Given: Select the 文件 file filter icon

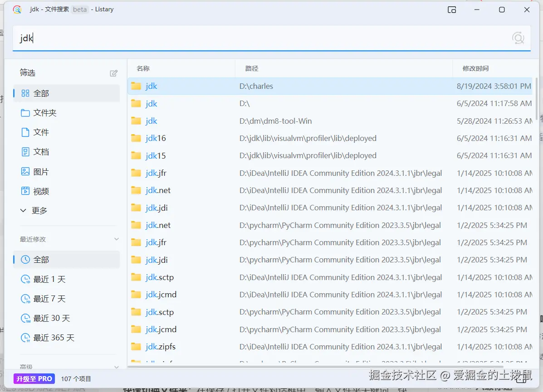Looking at the screenshot, I should point(25,132).
